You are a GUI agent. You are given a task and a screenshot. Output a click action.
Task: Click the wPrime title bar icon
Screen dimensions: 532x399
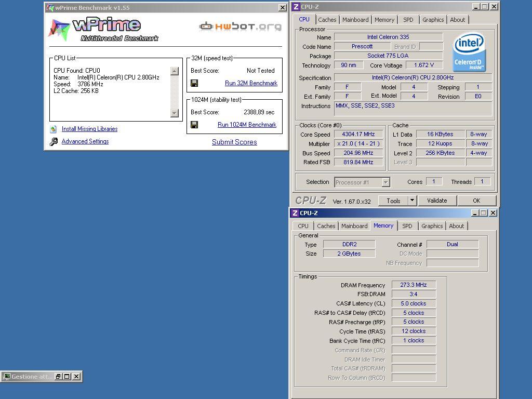pyautogui.click(x=50, y=7)
